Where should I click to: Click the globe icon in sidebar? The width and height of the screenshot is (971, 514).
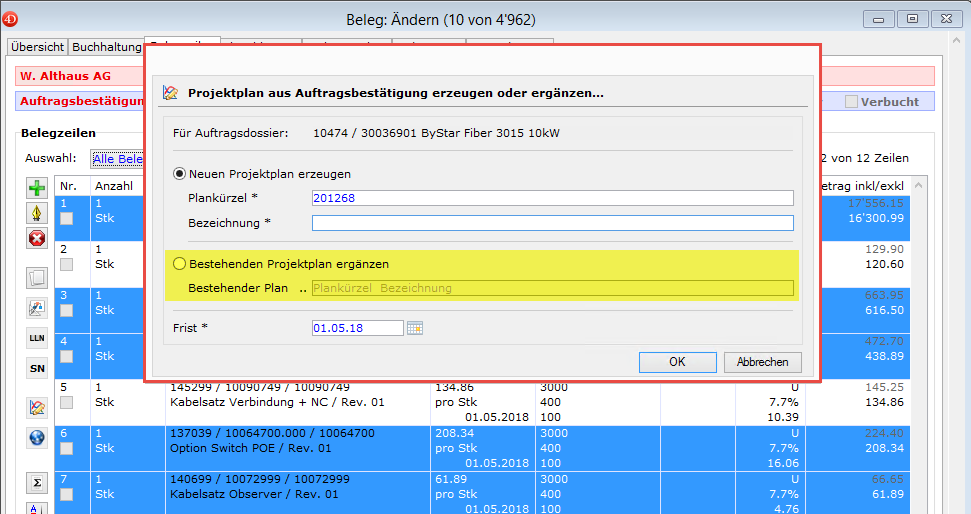37,437
